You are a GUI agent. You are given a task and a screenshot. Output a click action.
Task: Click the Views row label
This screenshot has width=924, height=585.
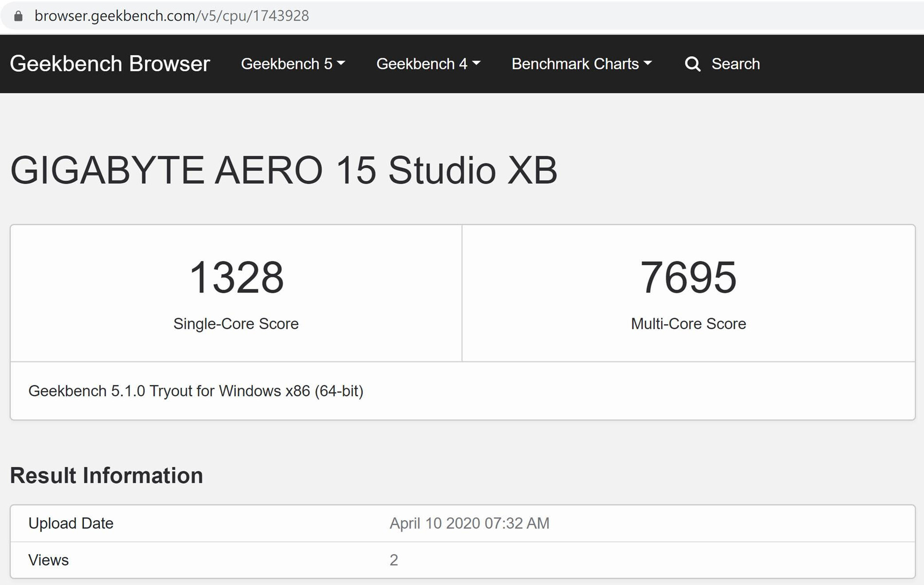48,560
